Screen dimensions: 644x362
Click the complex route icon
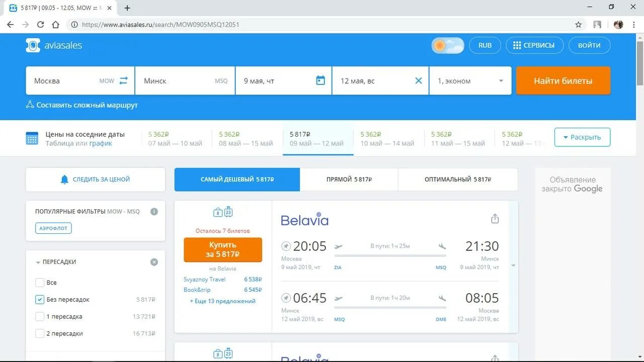click(30, 105)
